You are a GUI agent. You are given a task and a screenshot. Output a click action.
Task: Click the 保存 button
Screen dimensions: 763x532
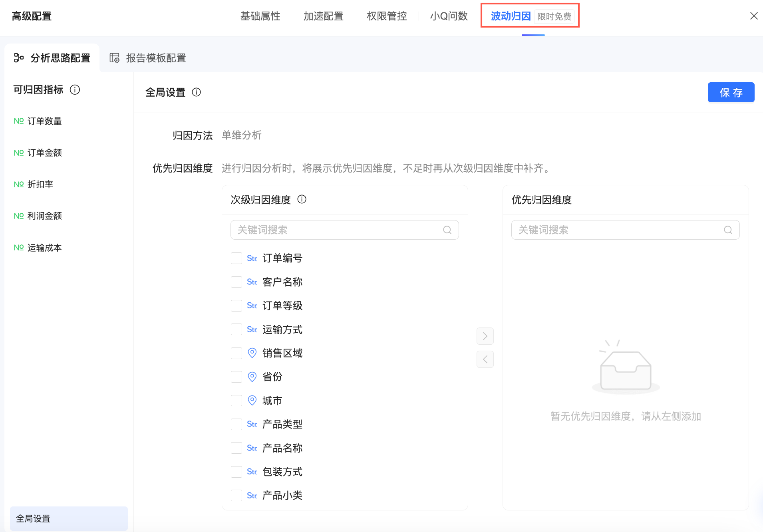pos(731,92)
